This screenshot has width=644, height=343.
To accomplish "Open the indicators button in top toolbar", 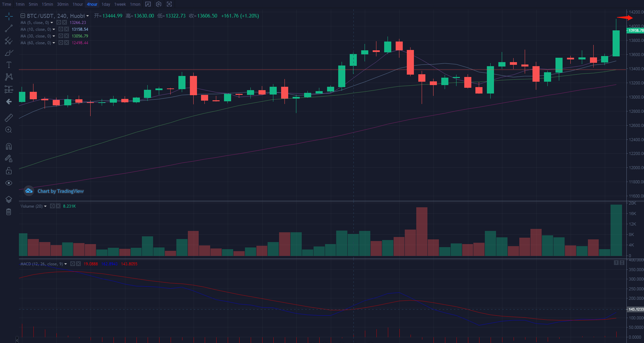I will (148, 4).
